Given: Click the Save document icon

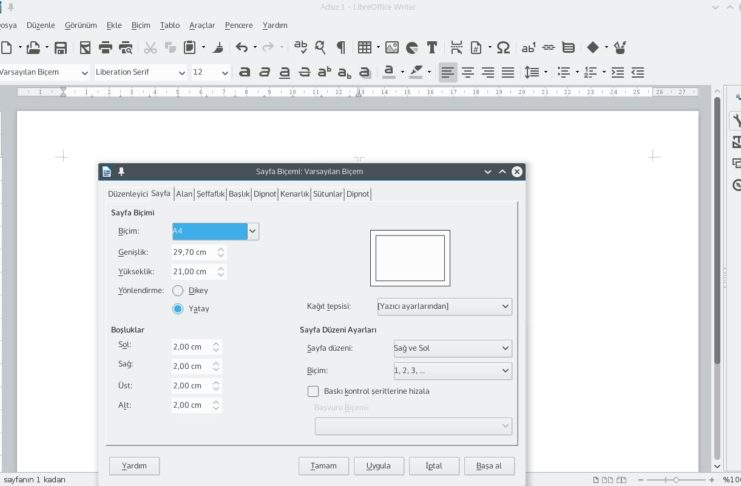Looking at the screenshot, I should [x=61, y=47].
